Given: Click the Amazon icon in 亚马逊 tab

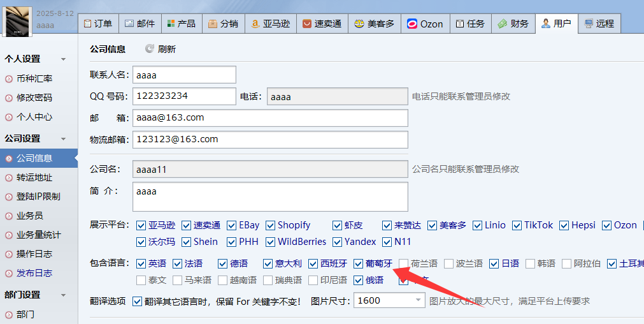Looking at the screenshot, I should tap(255, 24).
